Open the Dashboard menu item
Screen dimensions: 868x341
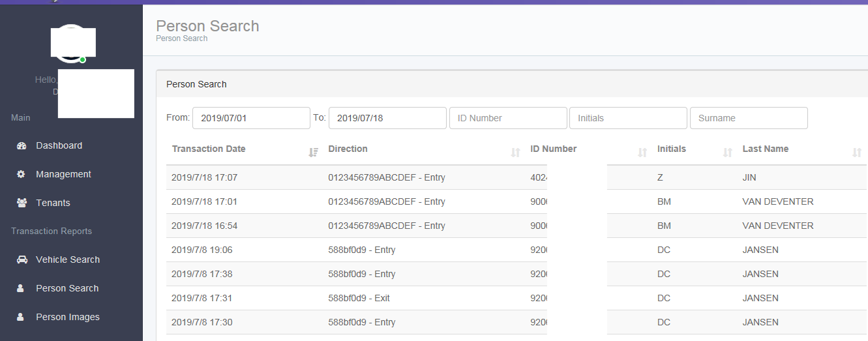point(59,146)
